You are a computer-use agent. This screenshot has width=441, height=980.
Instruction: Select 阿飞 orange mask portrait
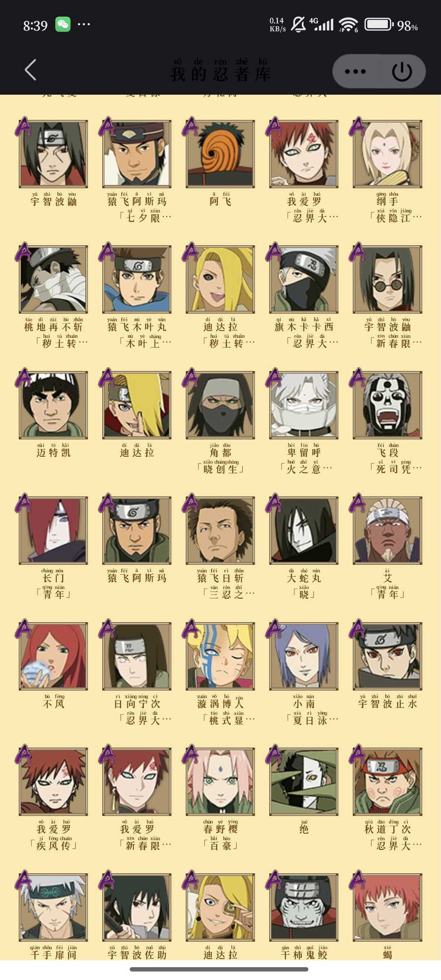coord(220,154)
